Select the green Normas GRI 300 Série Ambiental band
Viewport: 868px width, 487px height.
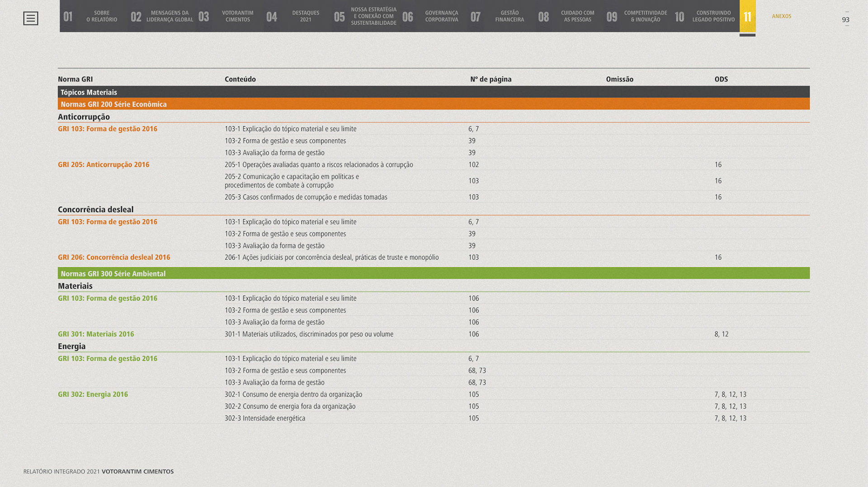434,273
